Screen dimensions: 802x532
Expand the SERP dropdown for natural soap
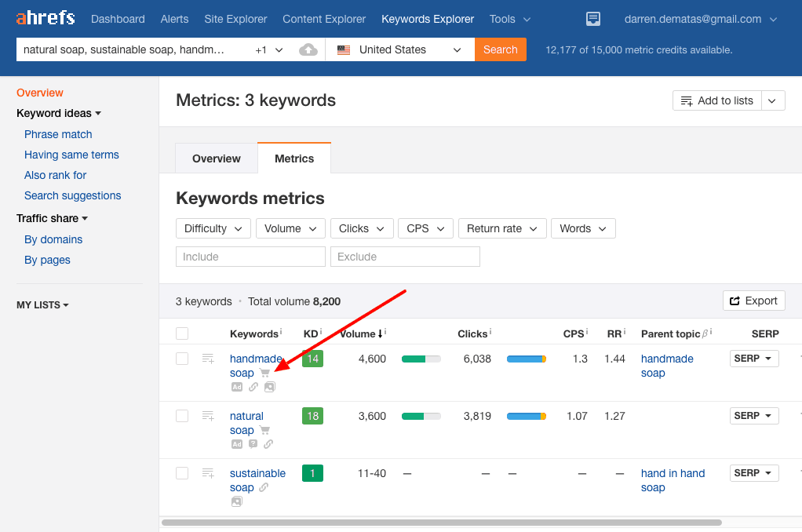coord(753,415)
